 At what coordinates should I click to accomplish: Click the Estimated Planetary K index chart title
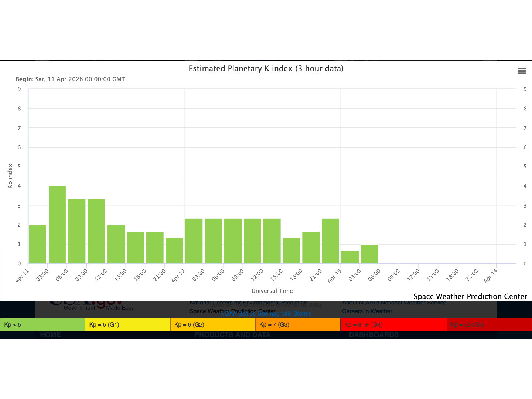(266, 69)
